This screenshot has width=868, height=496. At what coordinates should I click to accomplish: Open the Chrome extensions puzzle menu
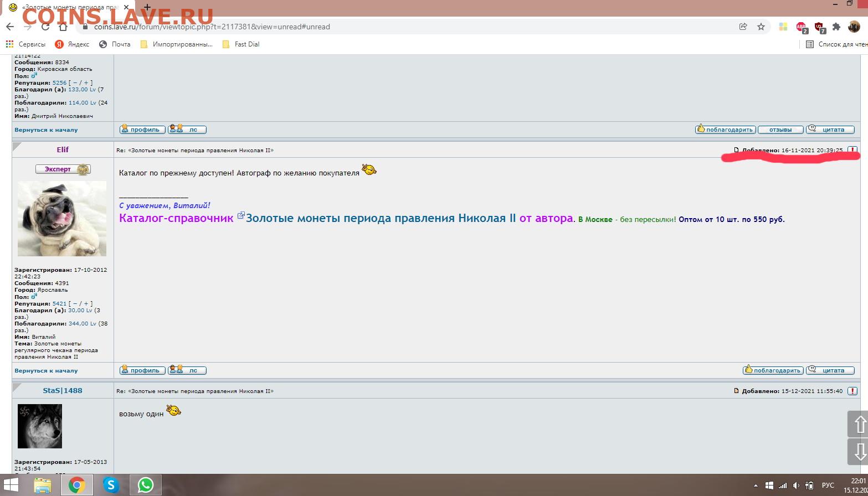tap(836, 27)
